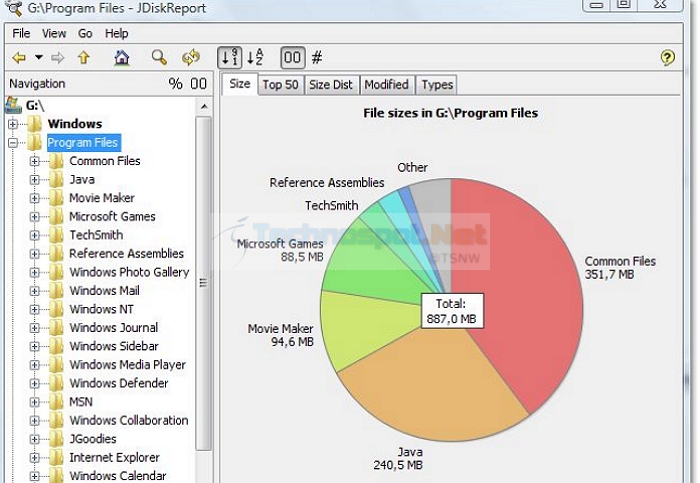Open the Modified tab
Viewport: 700px width, 483px height.
point(387,84)
